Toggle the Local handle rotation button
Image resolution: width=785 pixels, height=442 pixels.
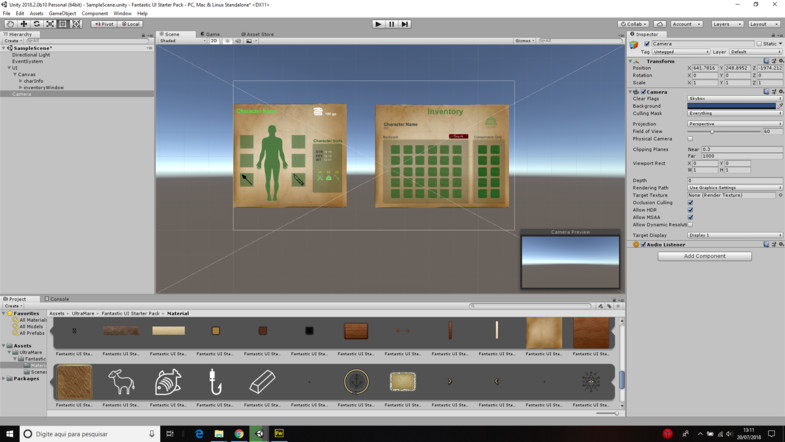[131, 24]
